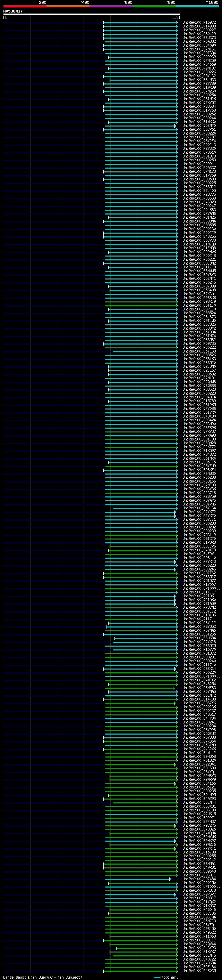Viewport: 222px width, 980px height.
Task: Select the UniRef100_P68166 label
Action: (x=199, y=481)
